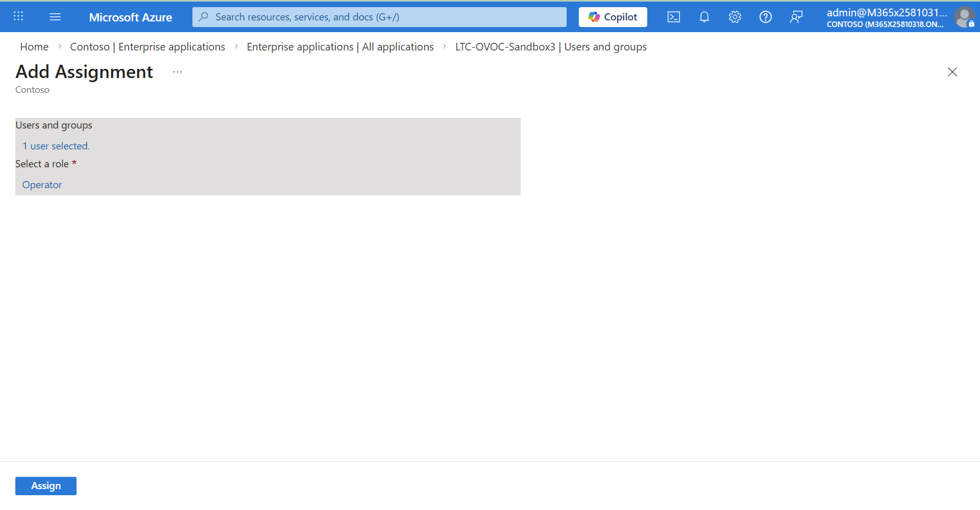Open Copilot from the top bar
This screenshot has width=980, height=510.
[612, 17]
